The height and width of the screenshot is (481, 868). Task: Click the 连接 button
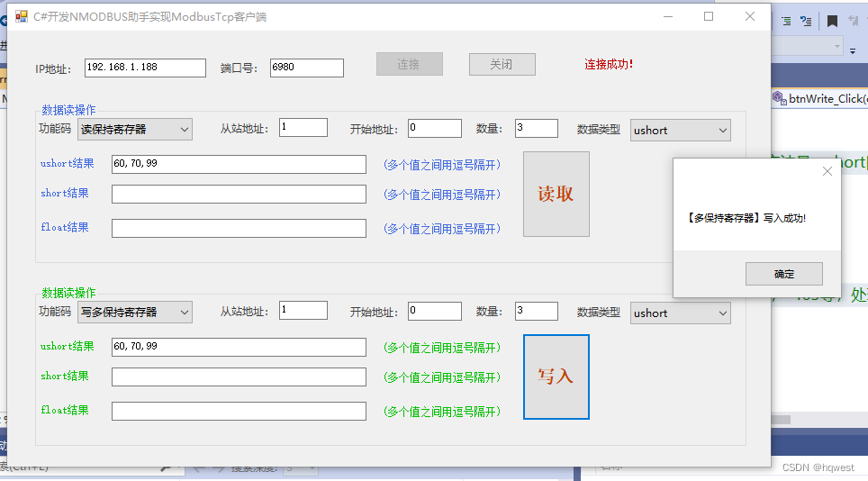(x=410, y=64)
